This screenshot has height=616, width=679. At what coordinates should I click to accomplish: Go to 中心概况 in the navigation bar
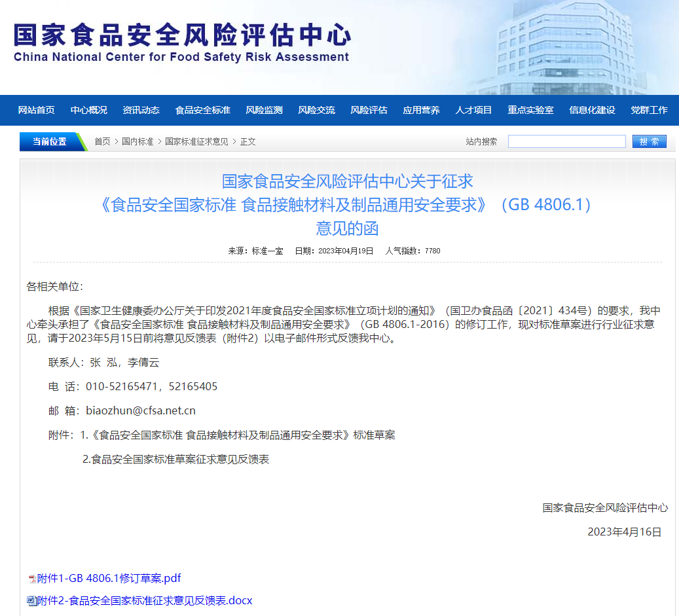89,110
